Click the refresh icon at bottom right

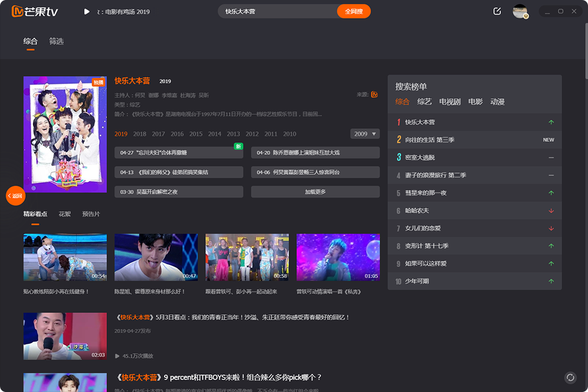point(570,377)
